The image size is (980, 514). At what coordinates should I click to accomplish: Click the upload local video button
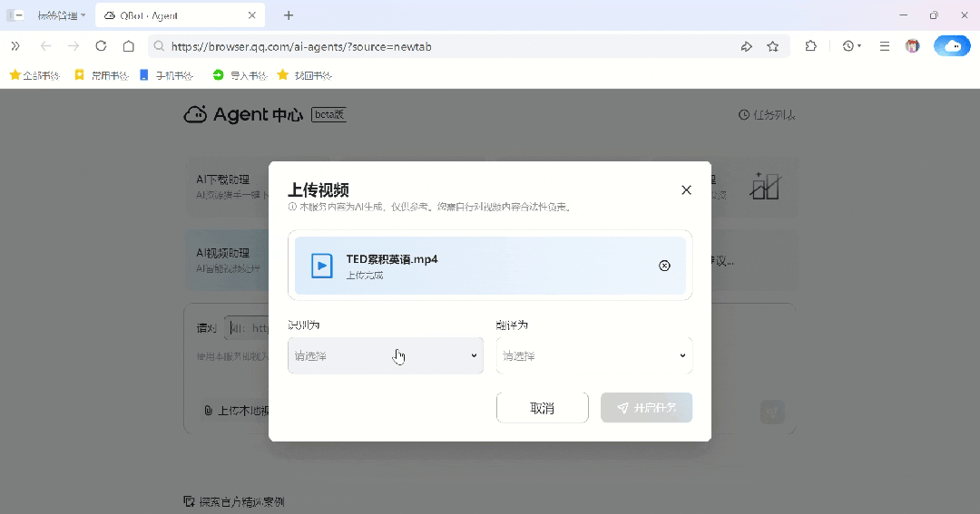238,411
